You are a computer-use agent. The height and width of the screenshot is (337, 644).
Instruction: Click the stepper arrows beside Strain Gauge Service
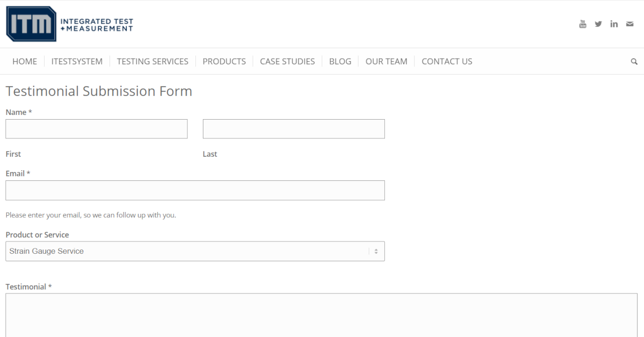click(x=377, y=251)
